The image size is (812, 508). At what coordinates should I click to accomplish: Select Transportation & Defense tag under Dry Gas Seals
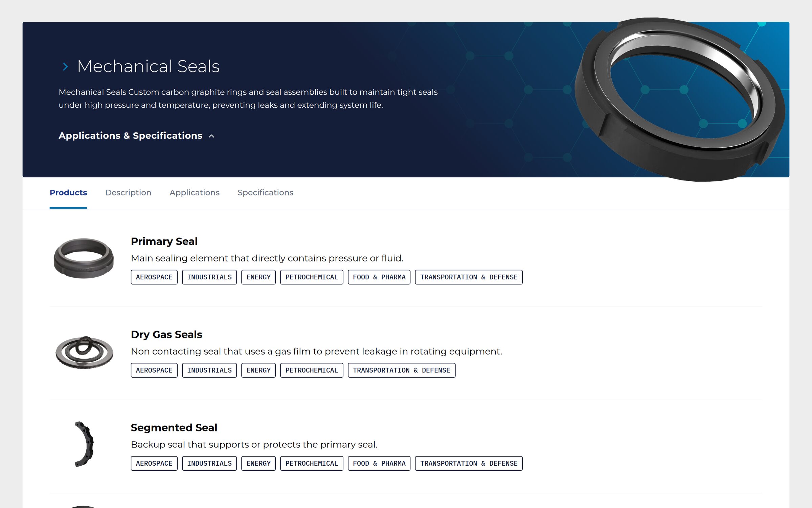coord(402,370)
